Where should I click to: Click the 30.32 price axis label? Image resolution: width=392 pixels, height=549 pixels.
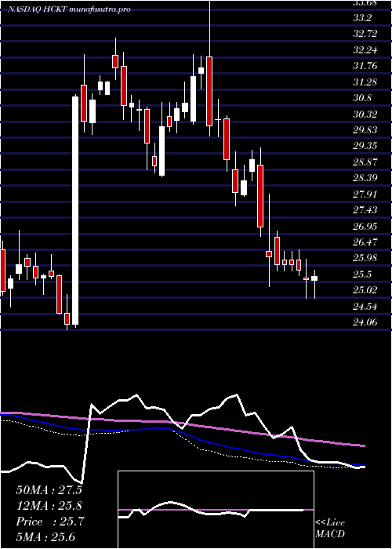[x=365, y=115]
